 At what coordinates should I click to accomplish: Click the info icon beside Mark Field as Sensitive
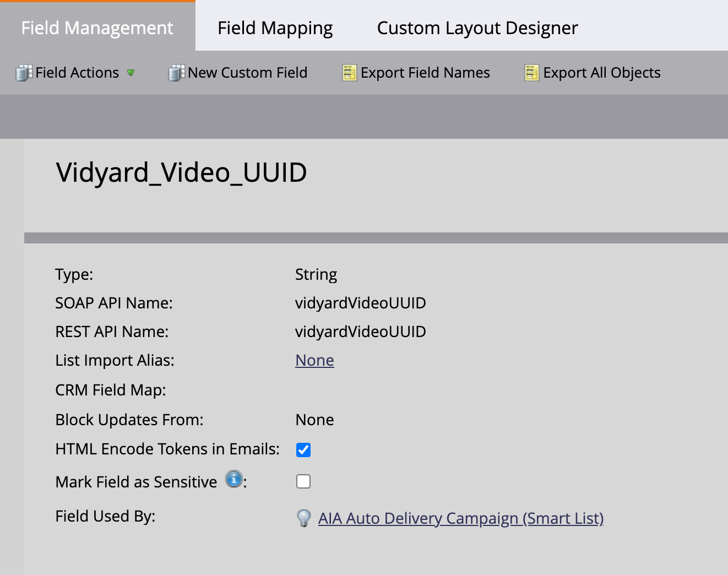(233, 479)
